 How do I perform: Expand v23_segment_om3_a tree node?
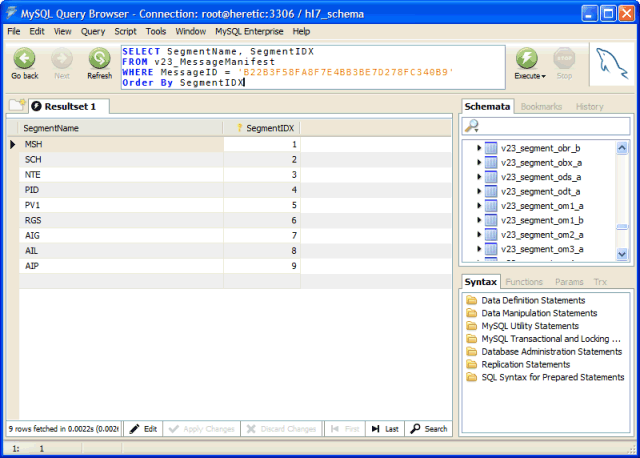point(479,249)
